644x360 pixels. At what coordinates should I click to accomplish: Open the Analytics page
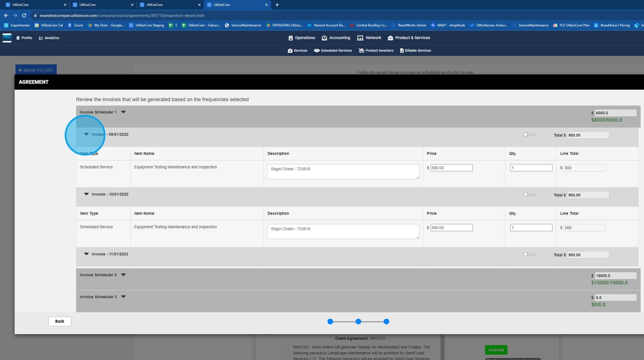[x=49, y=38]
